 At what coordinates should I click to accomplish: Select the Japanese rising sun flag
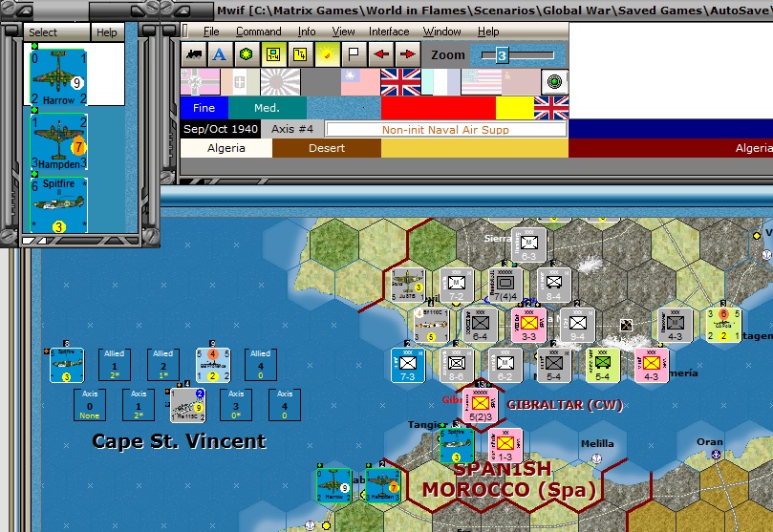[281, 82]
